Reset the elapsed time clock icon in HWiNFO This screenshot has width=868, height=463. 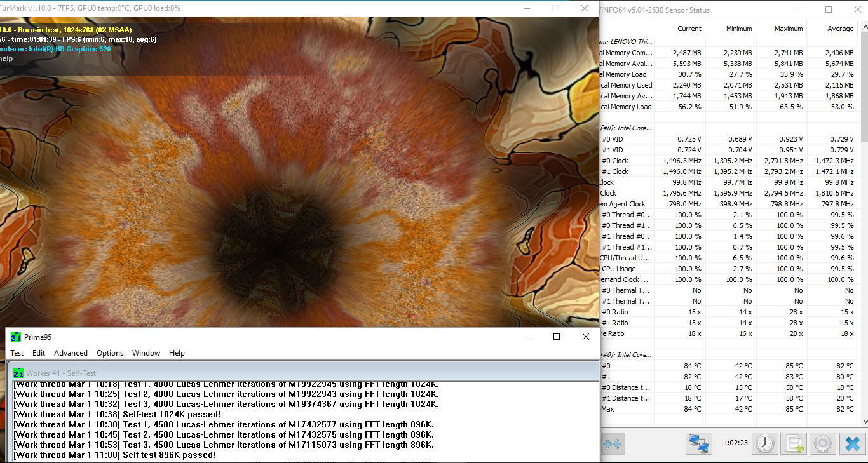pyautogui.click(x=764, y=443)
